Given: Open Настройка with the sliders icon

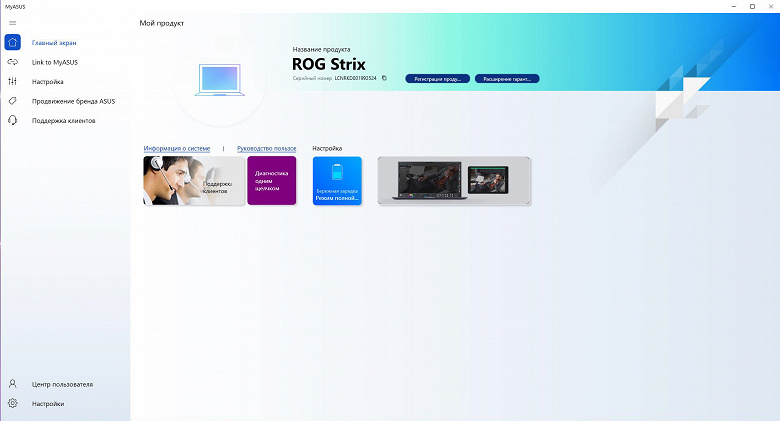Looking at the screenshot, I should click(12, 81).
